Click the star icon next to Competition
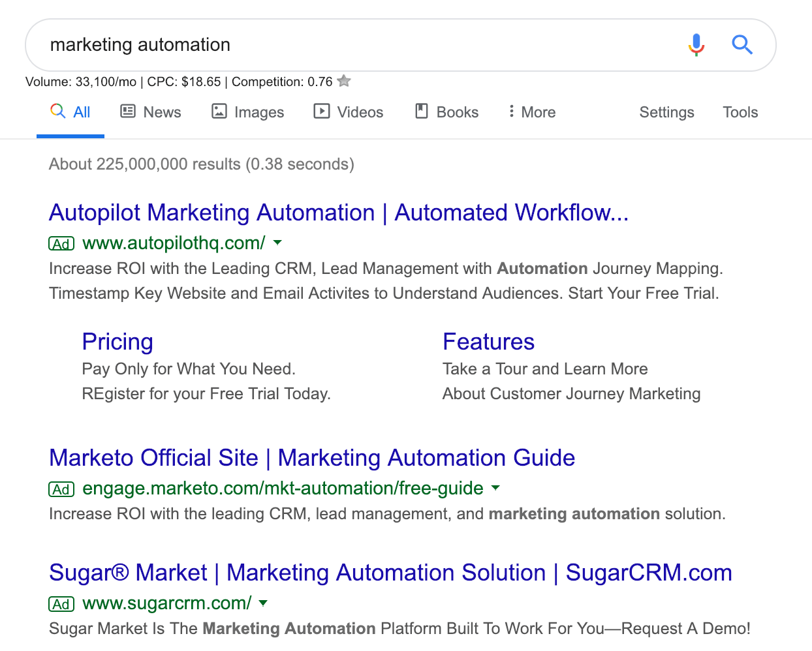 tap(344, 82)
